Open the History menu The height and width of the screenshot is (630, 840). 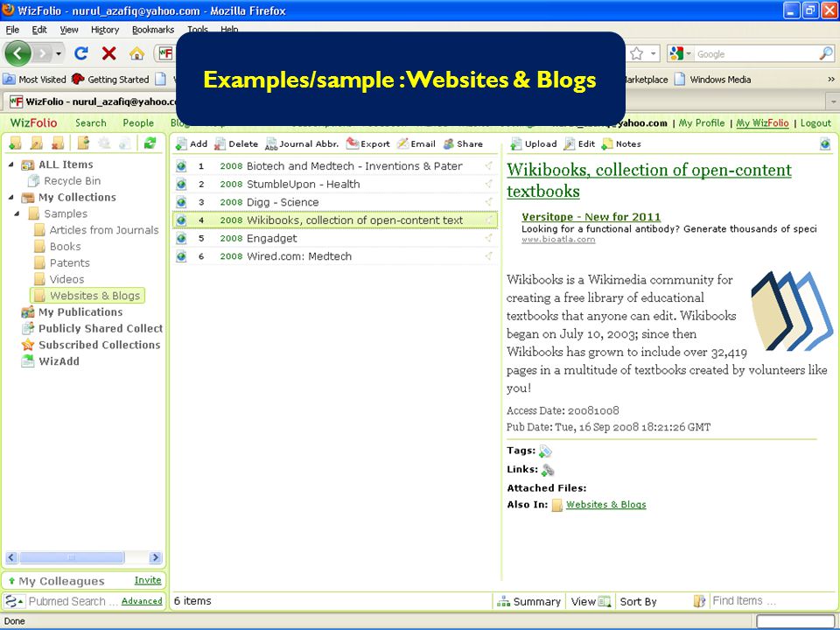[x=105, y=30]
